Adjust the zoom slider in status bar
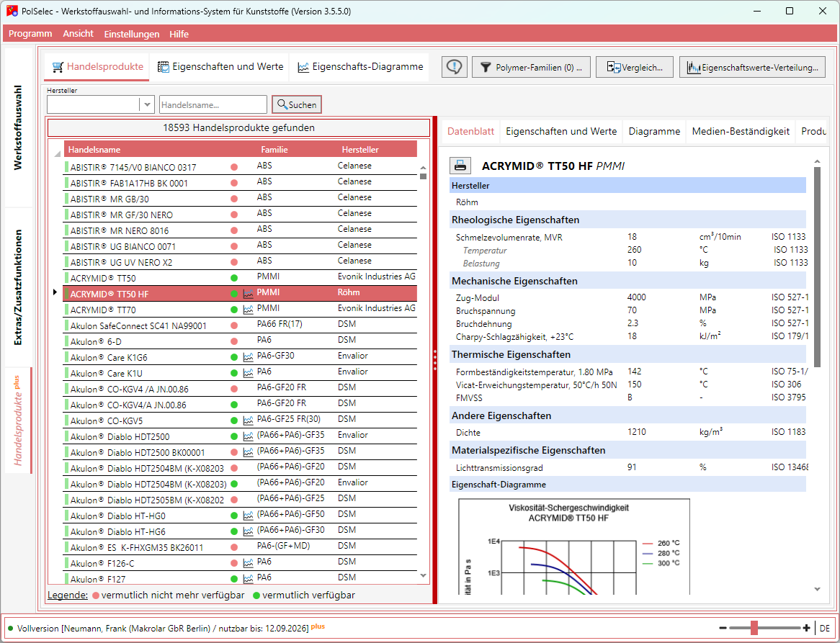The image size is (840, 643). coord(754,628)
